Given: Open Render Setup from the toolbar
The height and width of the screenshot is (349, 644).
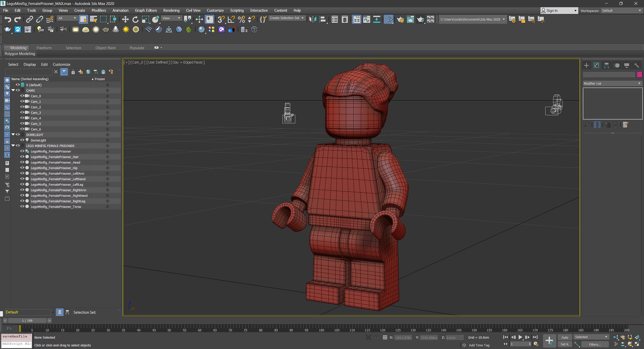Looking at the screenshot, I should point(400,19).
